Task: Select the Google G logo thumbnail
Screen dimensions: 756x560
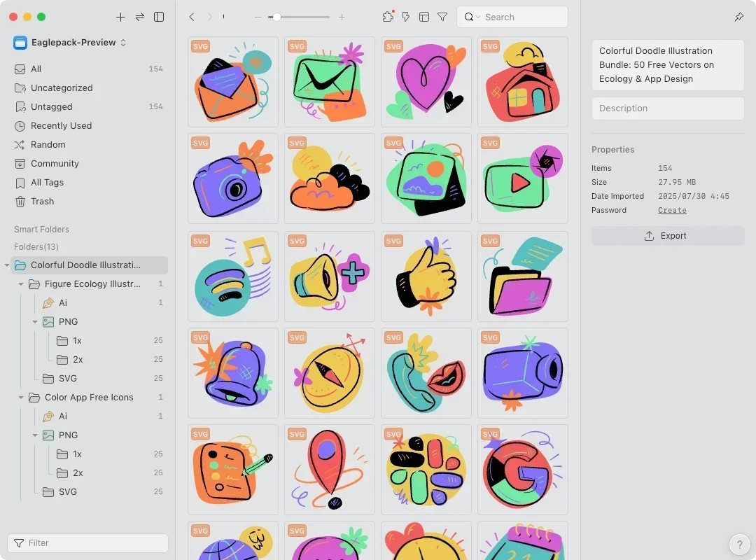Action: [x=523, y=469]
